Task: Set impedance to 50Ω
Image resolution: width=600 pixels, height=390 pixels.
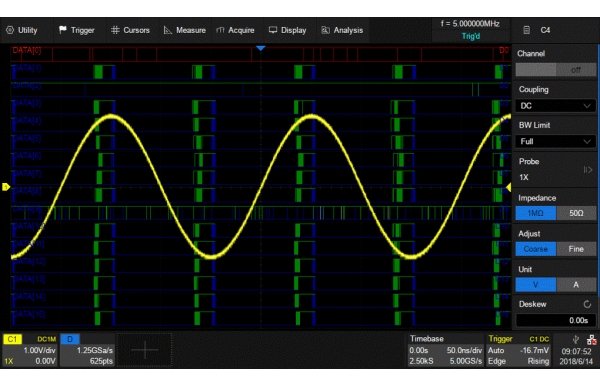Action: click(x=576, y=213)
